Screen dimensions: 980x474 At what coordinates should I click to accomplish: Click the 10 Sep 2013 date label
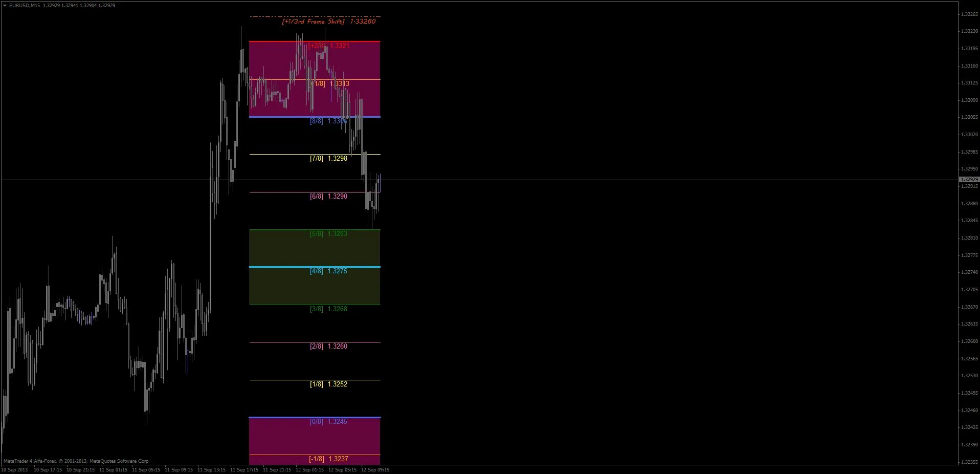[x=15, y=470]
